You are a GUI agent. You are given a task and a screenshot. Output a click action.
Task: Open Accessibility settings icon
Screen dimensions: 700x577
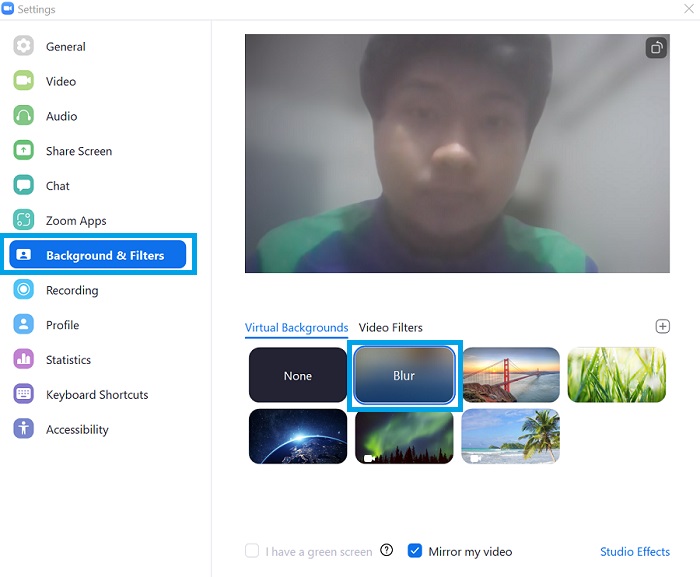(x=23, y=429)
